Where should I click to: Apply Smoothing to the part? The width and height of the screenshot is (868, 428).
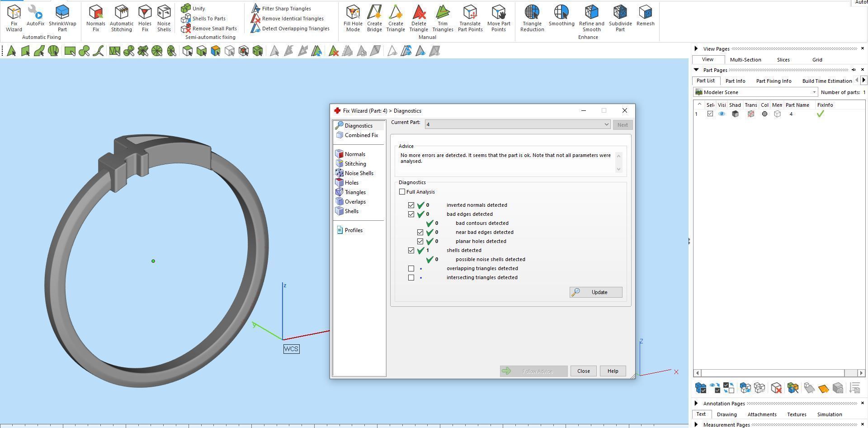pyautogui.click(x=561, y=16)
